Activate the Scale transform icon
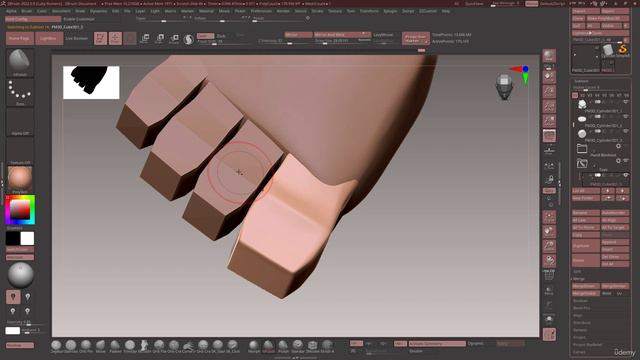This screenshot has width=640, height=360. [160, 39]
